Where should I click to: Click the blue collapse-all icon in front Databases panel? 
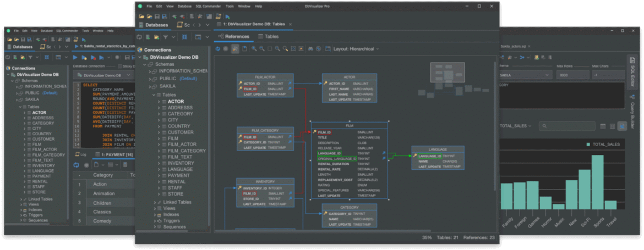184,37
